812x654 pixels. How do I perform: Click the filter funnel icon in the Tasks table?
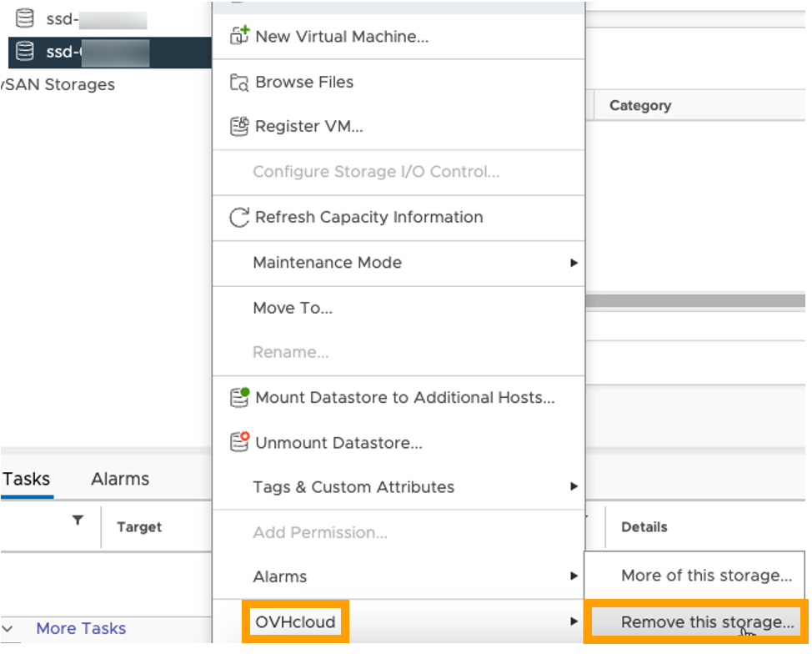[78, 520]
